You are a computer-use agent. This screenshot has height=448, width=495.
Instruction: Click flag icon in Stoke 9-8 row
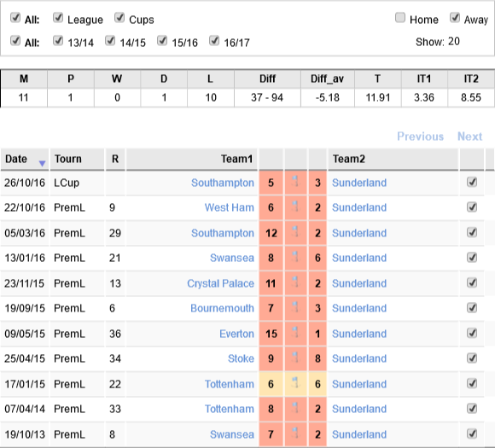click(x=295, y=358)
